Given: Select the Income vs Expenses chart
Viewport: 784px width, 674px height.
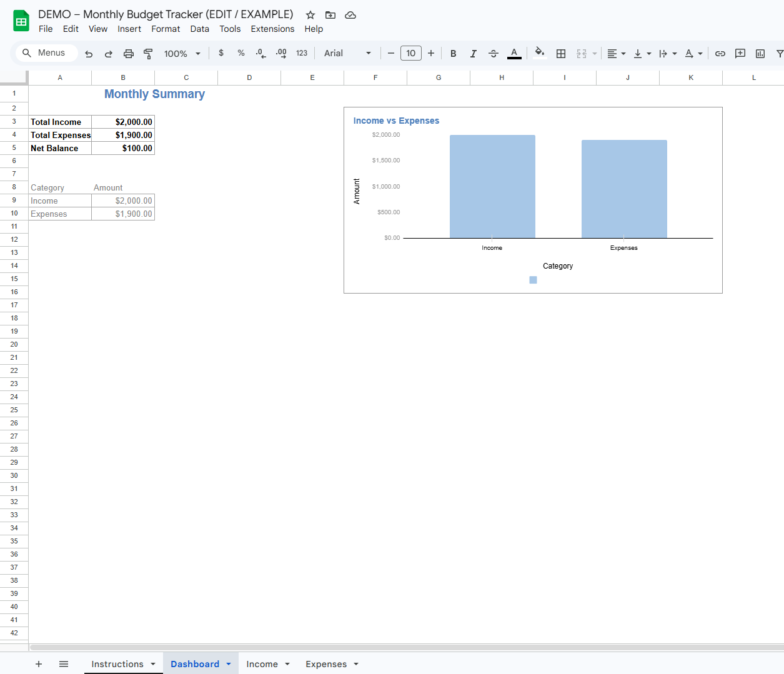Looking at the screenshot, I should tap(533, 200).
